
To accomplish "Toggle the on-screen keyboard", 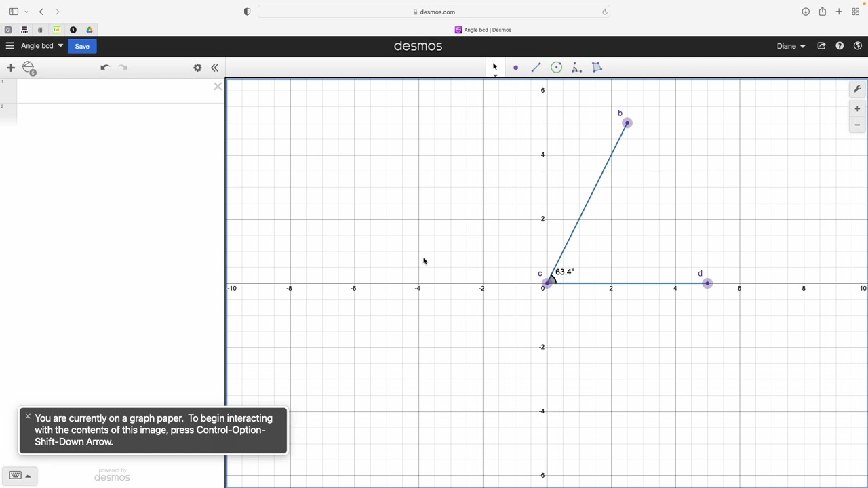I will 19,475.
